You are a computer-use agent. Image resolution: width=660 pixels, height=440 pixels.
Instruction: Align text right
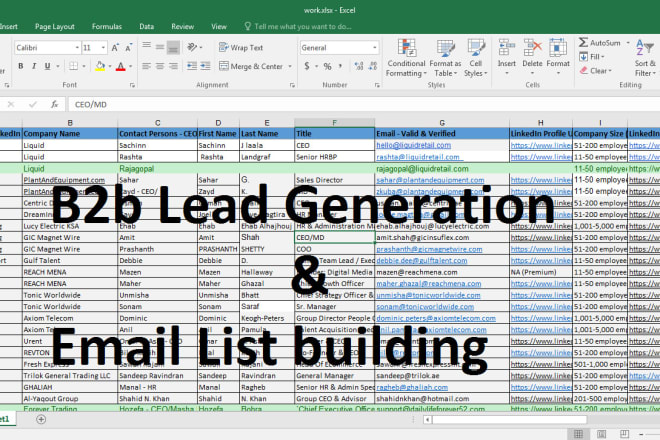tap(173, 66)
